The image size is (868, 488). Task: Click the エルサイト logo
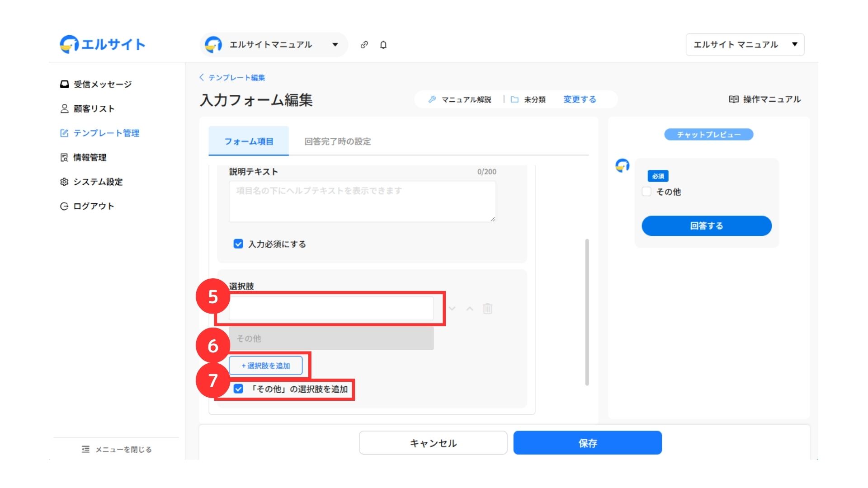(103, 44)
